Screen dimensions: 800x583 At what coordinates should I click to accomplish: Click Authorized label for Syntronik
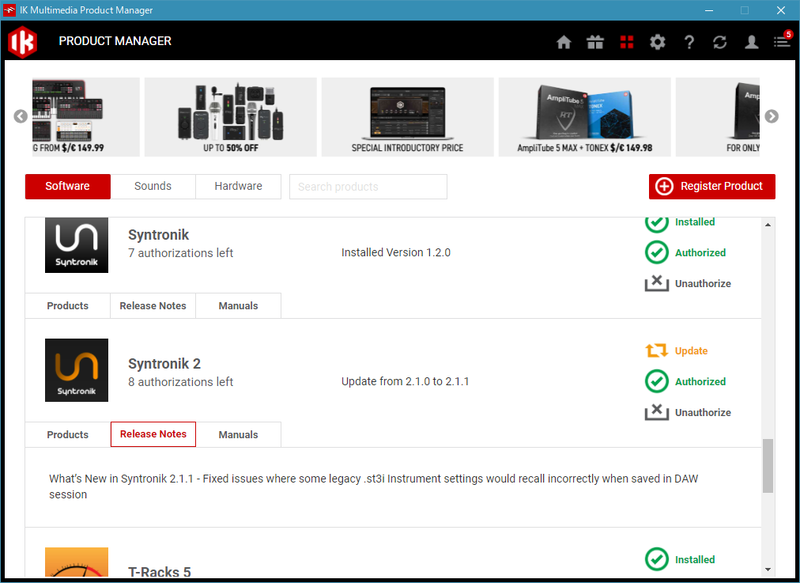[x=700, y=252]
